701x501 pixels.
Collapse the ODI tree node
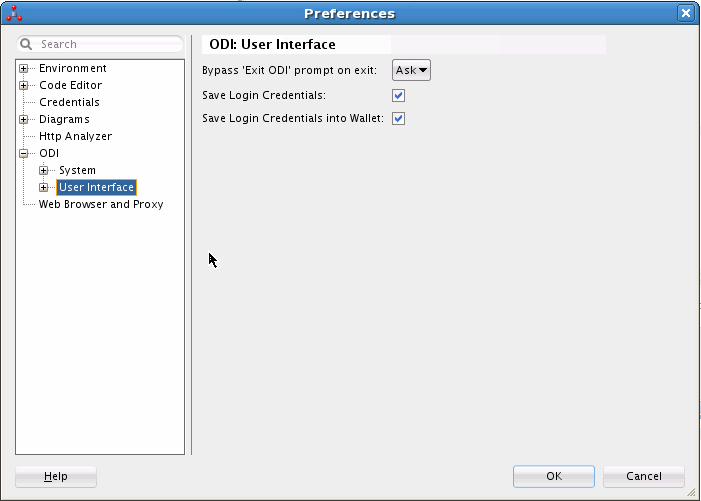24,153
